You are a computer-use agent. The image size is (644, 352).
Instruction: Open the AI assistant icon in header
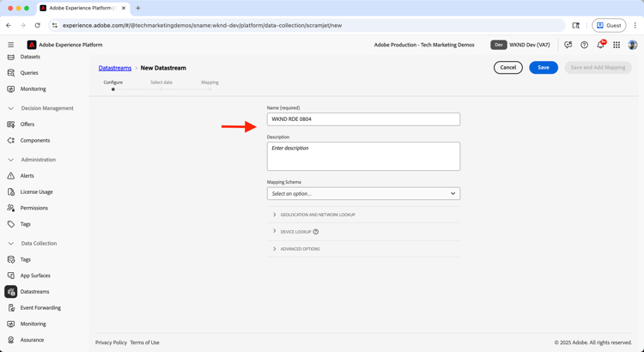(568, 45)
